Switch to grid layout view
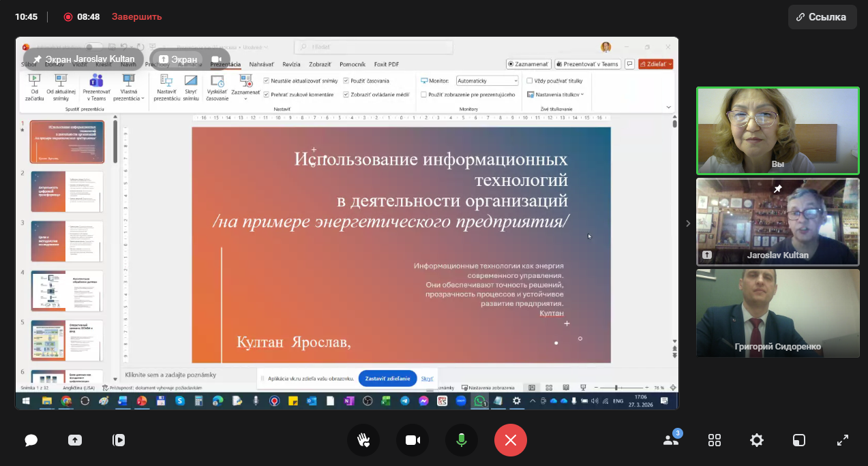 (x=715, y=440)
